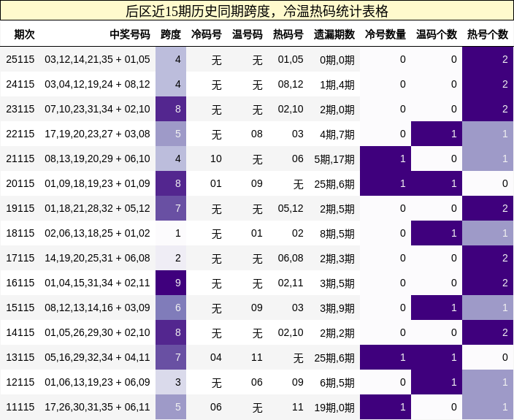Select the 遗漏期数 column header
This screenshot has height=420, width=514.
(x=334, y=34)
